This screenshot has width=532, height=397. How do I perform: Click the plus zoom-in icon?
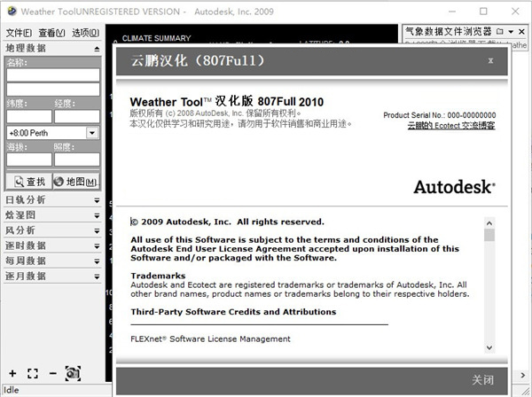pos(12,373)
